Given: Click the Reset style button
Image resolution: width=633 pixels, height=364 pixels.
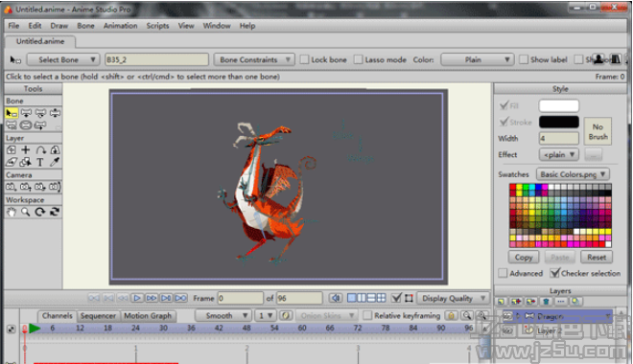Looking at the screenshot, I should pos(597,257).
